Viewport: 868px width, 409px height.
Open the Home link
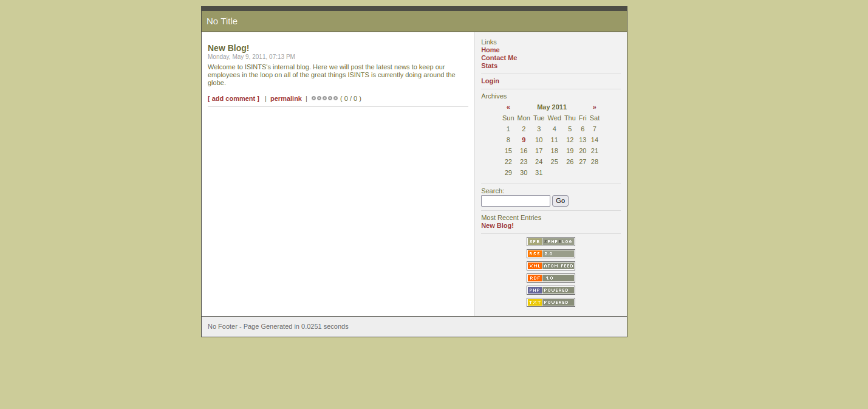click(x=490, y=50)
